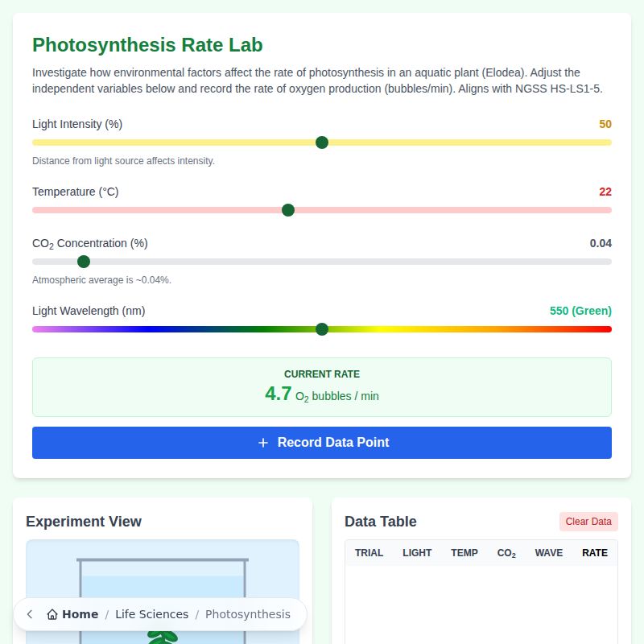Click the Home icon in the breadcrumb

[x=51, y=613]
